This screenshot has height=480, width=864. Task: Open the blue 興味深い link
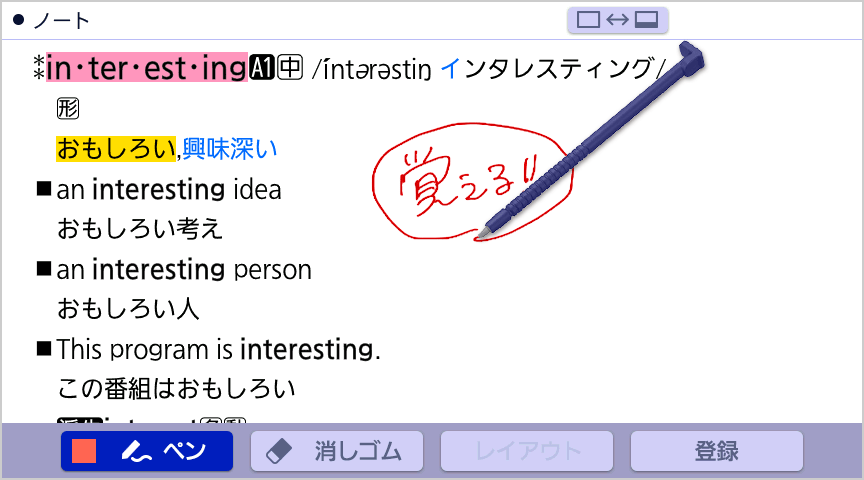point(230,149)
